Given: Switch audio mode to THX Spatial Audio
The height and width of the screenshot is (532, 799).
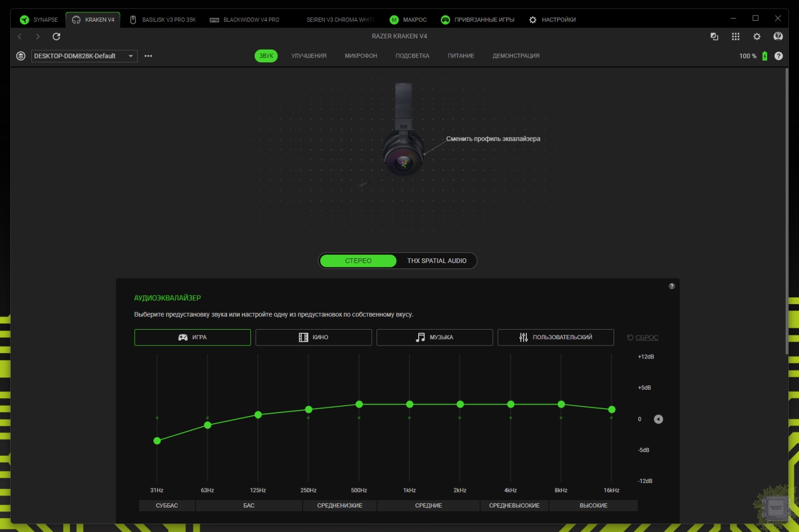Looking at the screenshot, I should pos(436,261).
